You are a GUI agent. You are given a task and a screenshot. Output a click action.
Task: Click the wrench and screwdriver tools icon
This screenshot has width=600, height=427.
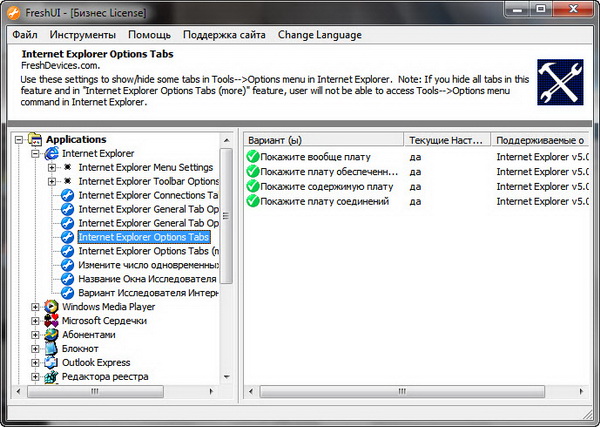[x=560, y=82]
